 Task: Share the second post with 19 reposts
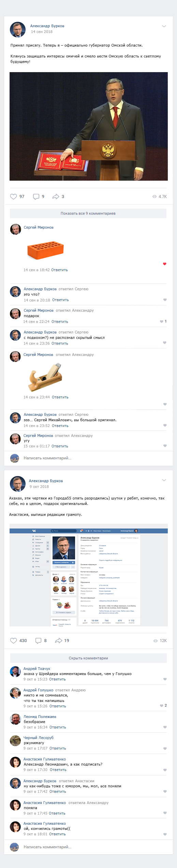pyautogui.click(x=59, y=640)
